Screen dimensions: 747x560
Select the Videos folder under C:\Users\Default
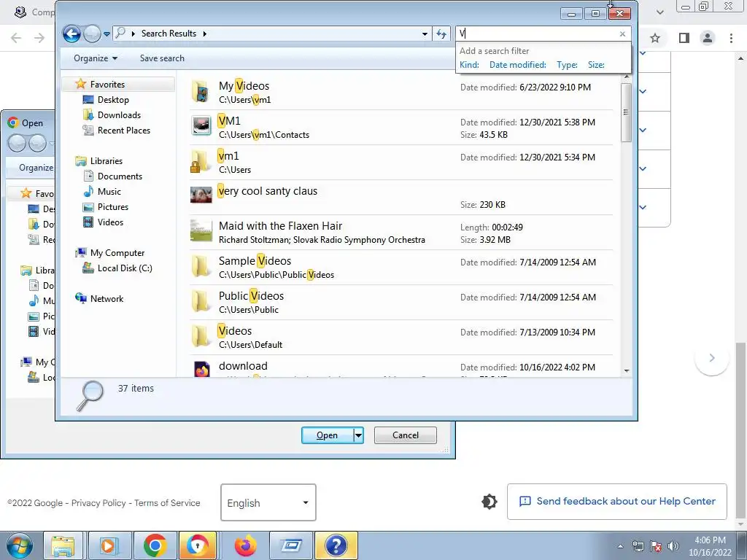[x=201, y=336]
